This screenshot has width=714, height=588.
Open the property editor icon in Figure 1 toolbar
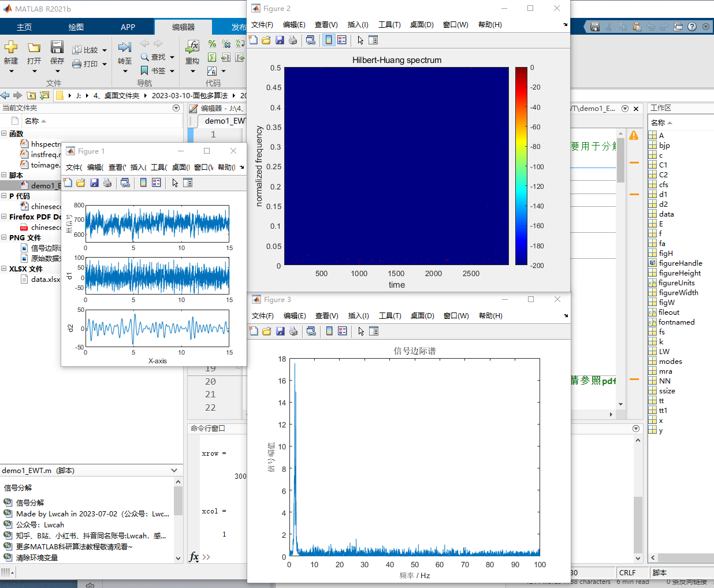click(188, 183)
